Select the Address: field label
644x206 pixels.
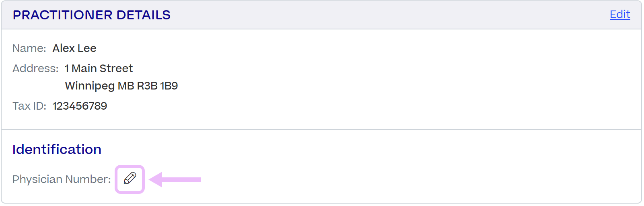click(36, 69)
